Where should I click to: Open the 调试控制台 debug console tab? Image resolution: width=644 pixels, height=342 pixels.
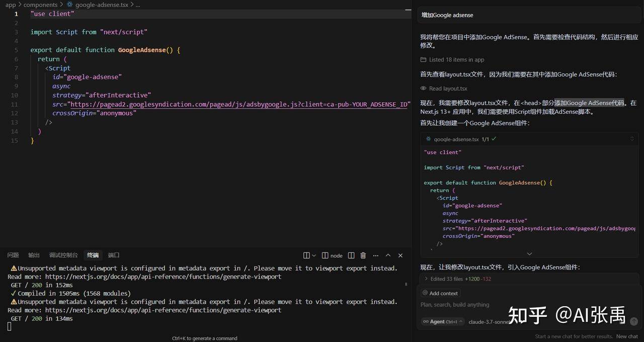pos(63,255)
